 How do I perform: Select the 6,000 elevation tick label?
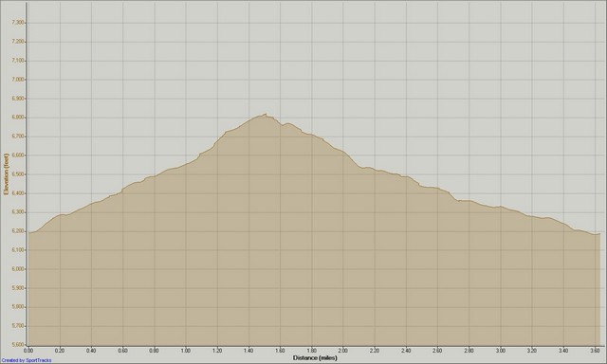point(18,269)
